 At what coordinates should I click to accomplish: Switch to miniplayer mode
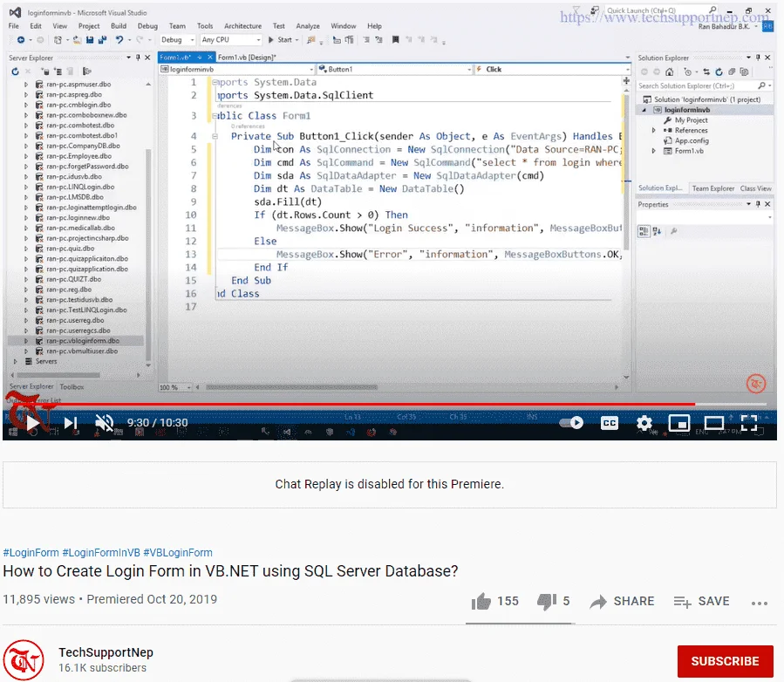click(679, 423)
